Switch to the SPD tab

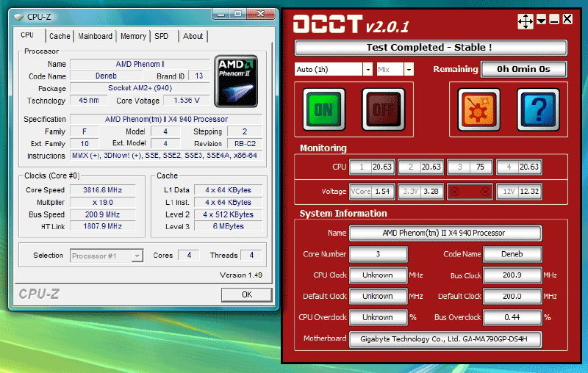tap(161, 36)
